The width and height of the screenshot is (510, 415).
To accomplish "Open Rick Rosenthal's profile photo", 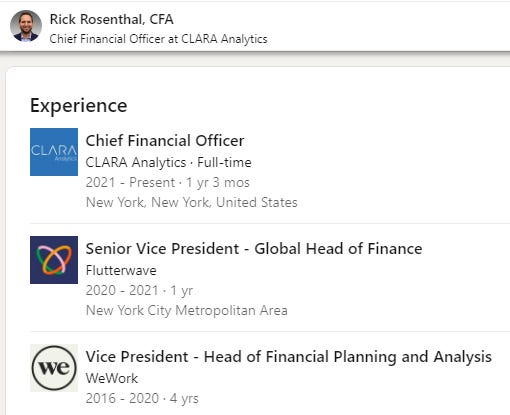I will (x=26, y=26).
